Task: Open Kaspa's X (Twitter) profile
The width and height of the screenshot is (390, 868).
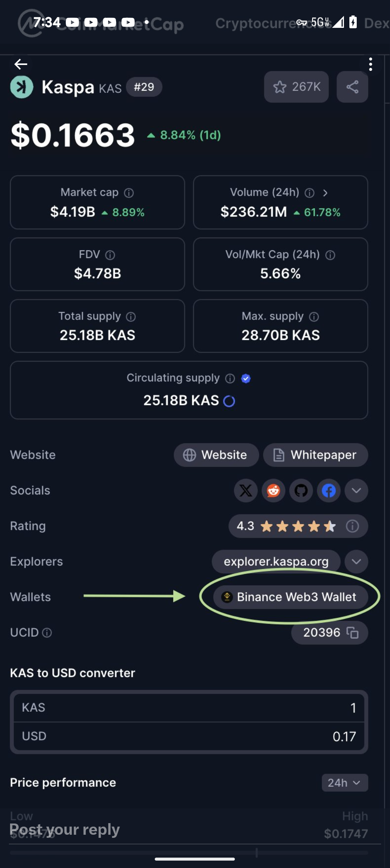Action: 246,490
